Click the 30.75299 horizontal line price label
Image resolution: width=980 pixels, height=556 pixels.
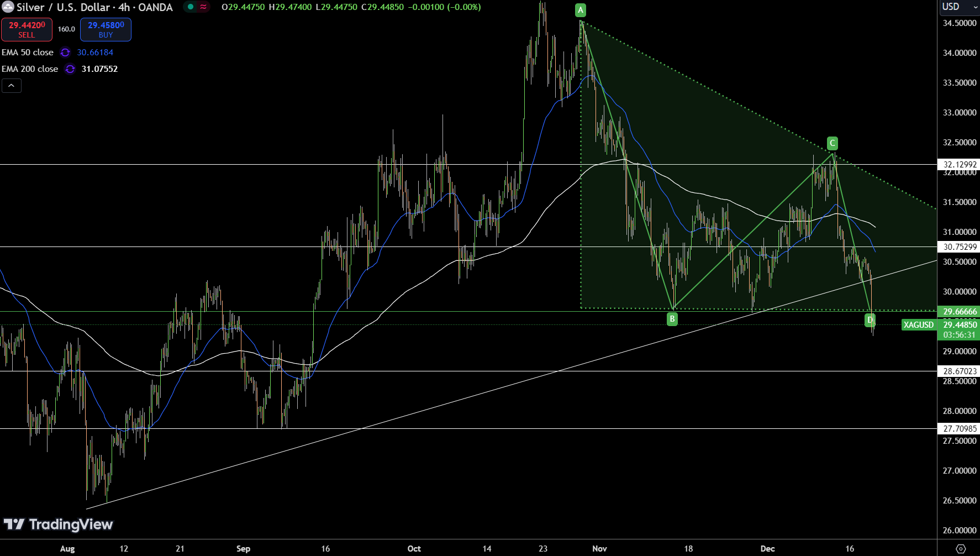(x=958, y=247)
